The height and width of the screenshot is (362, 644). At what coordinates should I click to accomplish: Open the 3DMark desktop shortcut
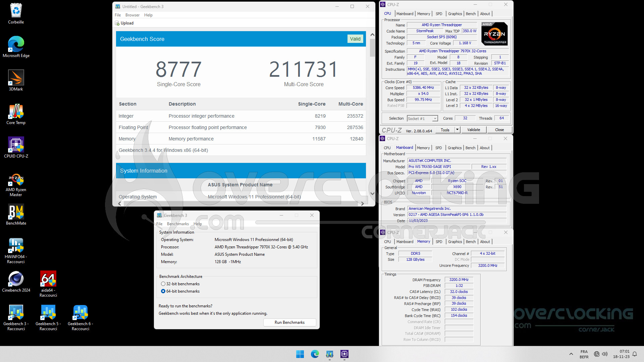(16, 80)
